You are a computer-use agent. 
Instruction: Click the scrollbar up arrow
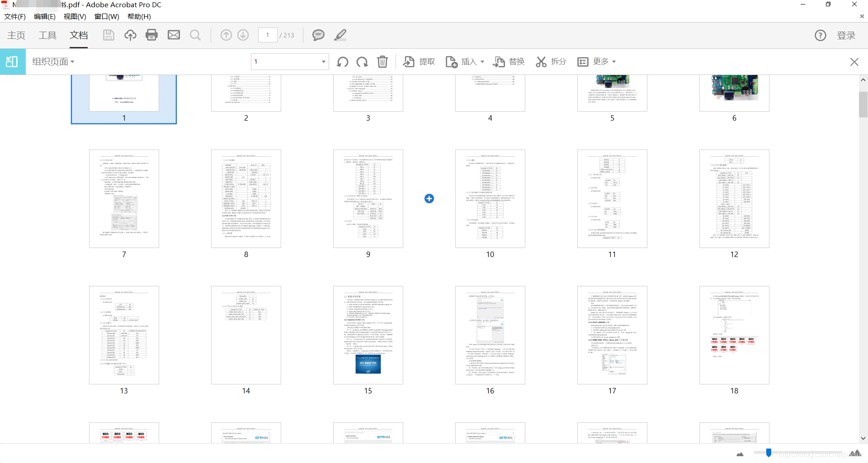pyautogui.click(x=863, y=80)
